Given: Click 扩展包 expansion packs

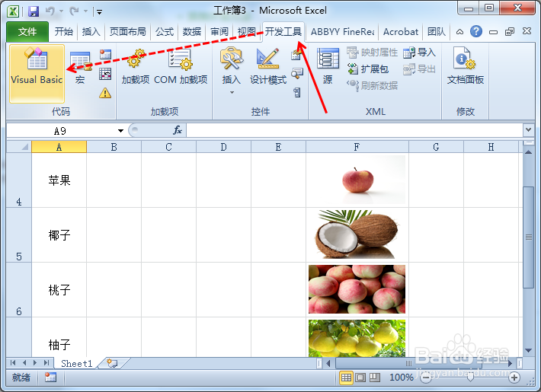Looking at the screenshot, I should [x=368, y=69].
